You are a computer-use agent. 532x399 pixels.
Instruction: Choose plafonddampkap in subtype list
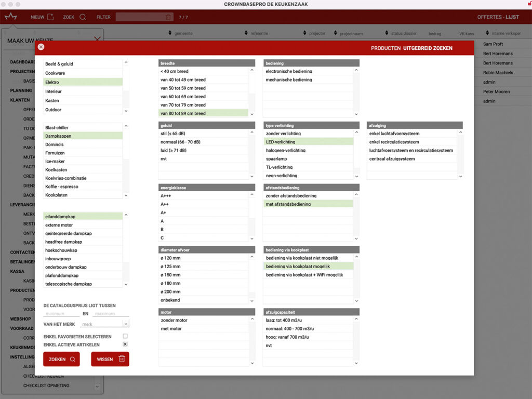(x=83, y=275)
